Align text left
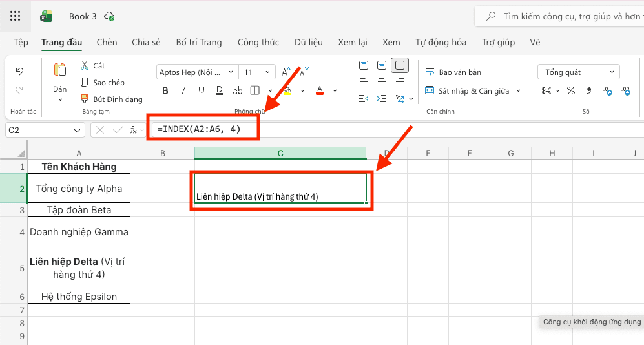This screenshot has width=644, height=345. (364, 82)
